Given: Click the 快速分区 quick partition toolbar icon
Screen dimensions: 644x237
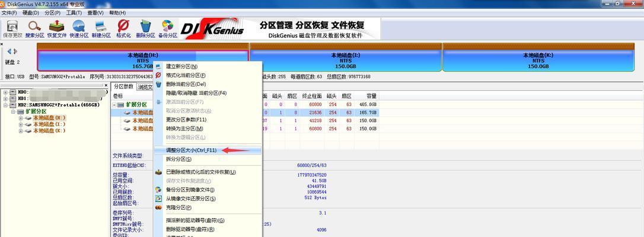Looking at the screenshot, I should [x=79, y=26].
